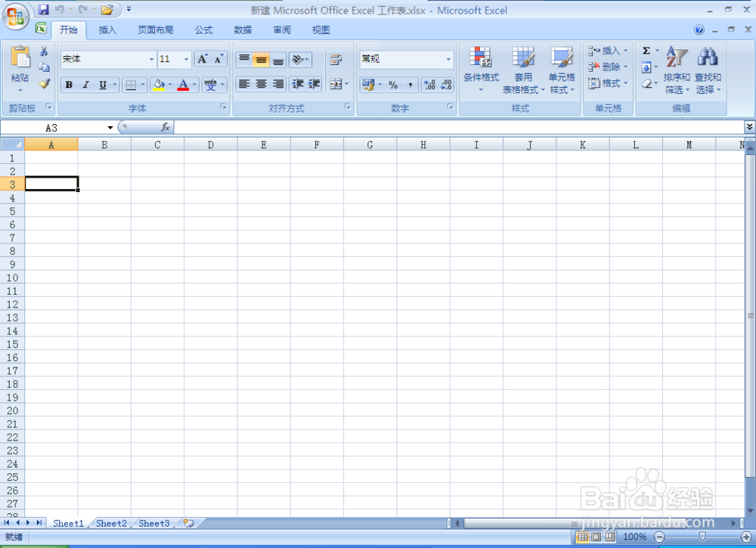The height and width of the screenshot is (548, 756).
Task: Apply the fill color bucket
Action: point(159,85)
